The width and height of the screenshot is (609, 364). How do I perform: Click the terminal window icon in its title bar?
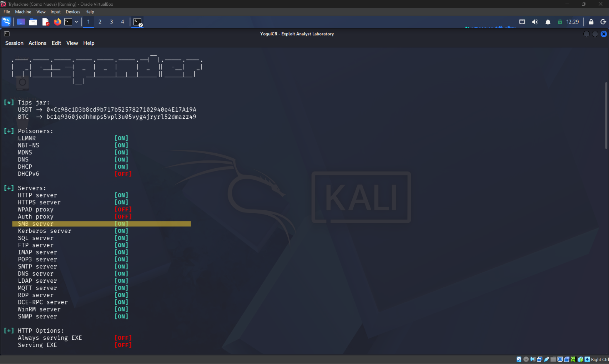pos(7,34)
